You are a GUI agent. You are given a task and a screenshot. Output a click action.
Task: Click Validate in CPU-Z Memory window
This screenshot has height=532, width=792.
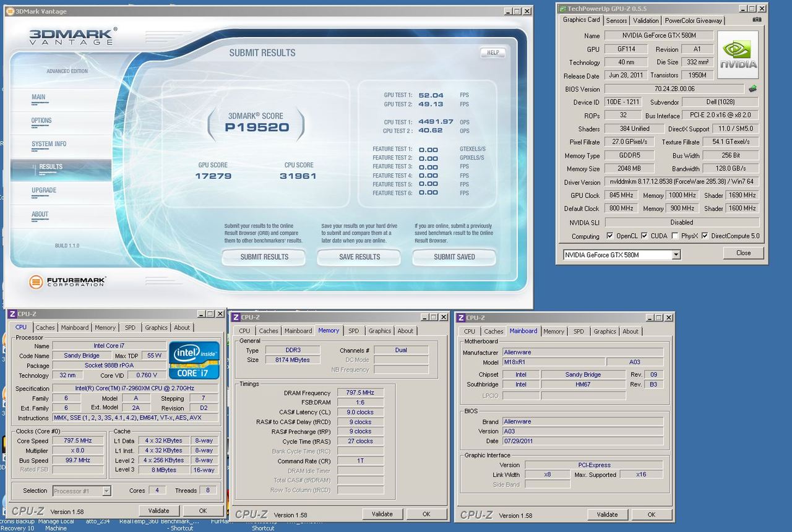[382, 514]
